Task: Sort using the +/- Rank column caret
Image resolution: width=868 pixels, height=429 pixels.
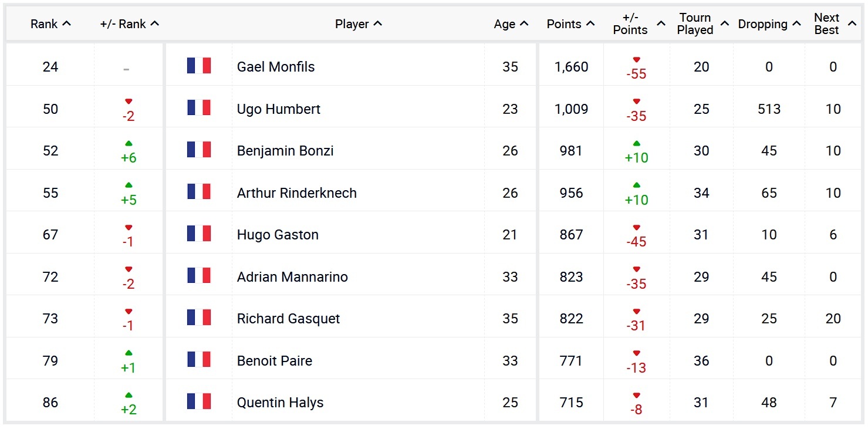Action: pyautogui.click(x=154, y=23)
